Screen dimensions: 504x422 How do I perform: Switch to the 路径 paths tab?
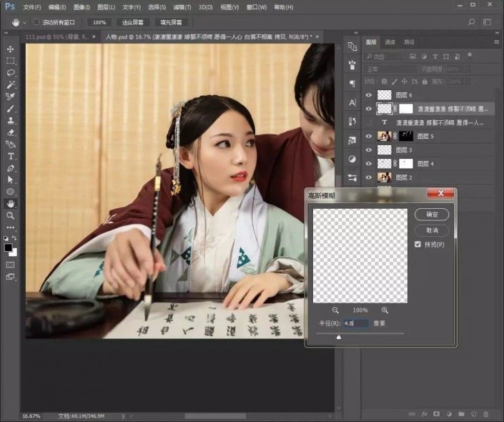click(x=409, y=41)
